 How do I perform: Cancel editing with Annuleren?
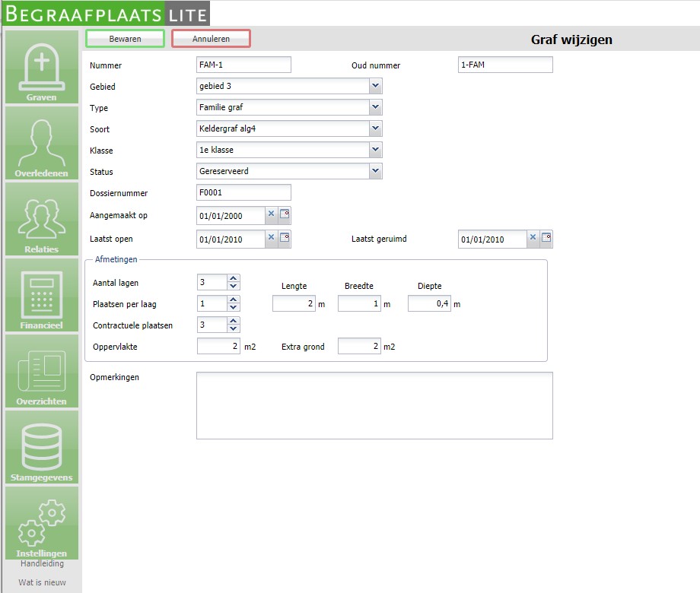point(212,39)
